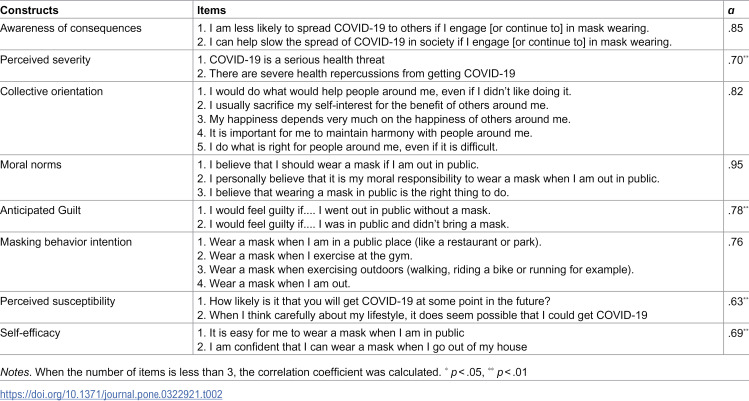Select the Self-efficacy construct label
The height and width of the screenshot is (401, 749).
pos(30,333)
